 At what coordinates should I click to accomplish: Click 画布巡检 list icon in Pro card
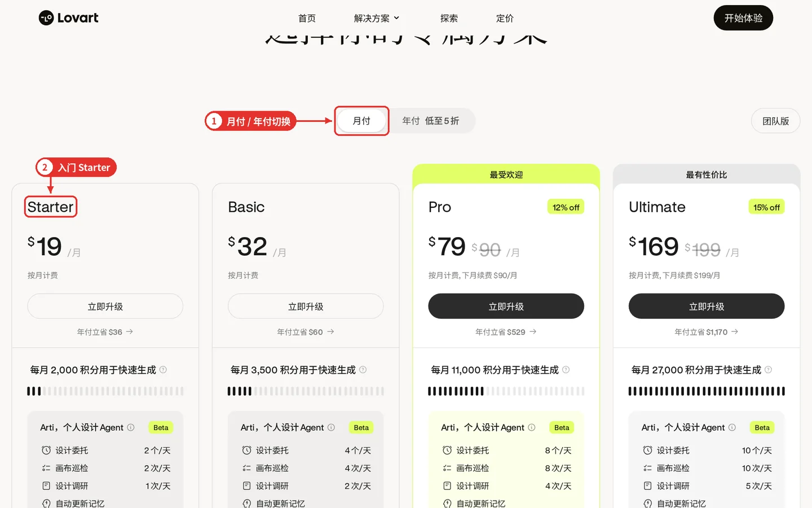click(x=447, y=468)
